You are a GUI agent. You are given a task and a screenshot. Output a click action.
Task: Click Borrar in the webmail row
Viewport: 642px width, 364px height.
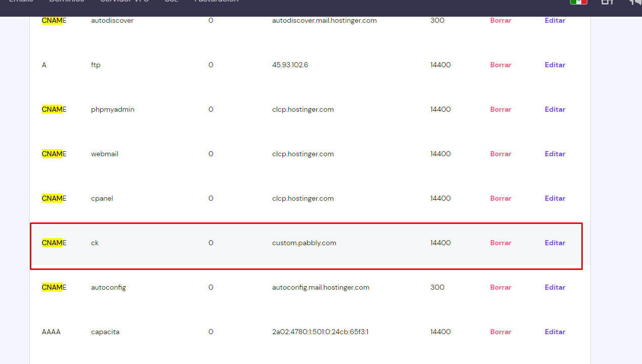(500, 154)
